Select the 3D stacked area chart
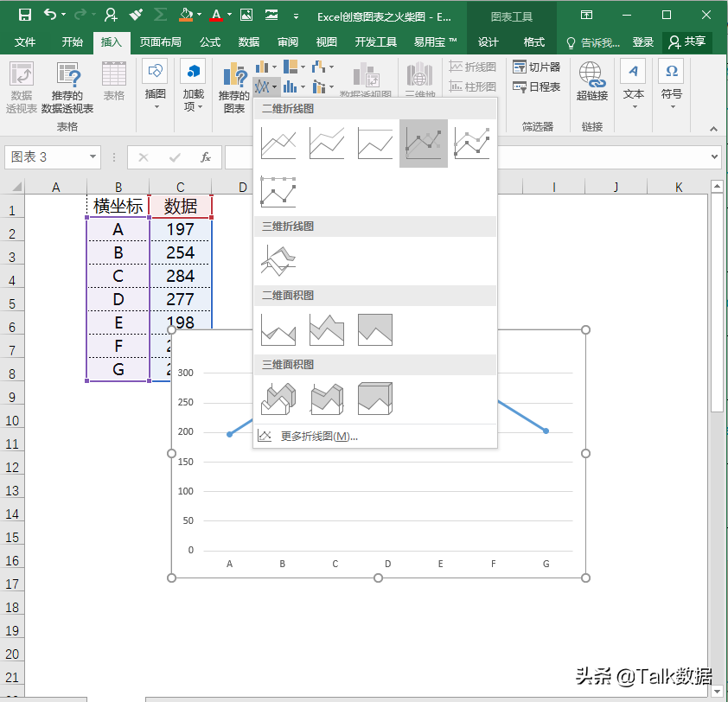 click(327, 399)
